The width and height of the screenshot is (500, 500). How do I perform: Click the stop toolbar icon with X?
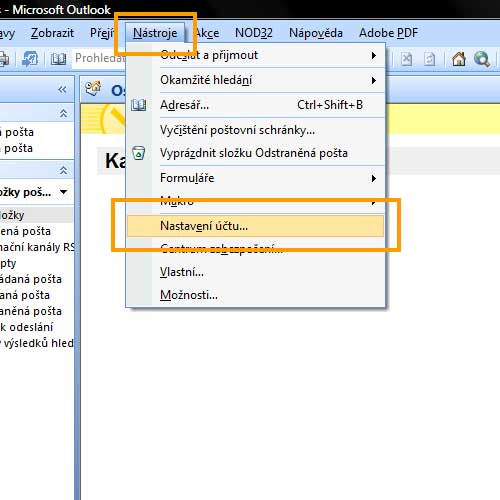(406, 59)
